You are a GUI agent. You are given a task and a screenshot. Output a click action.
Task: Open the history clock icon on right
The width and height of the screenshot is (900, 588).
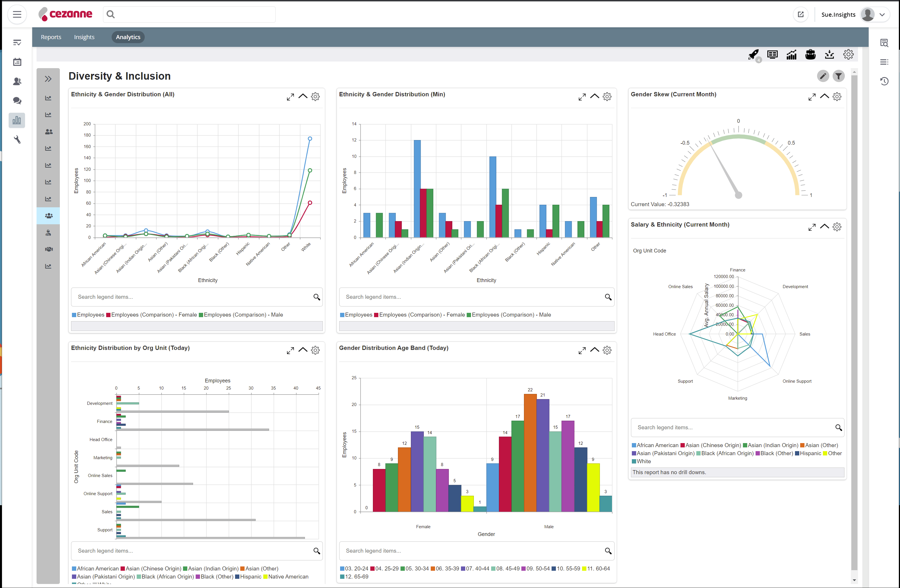(884, 81)
